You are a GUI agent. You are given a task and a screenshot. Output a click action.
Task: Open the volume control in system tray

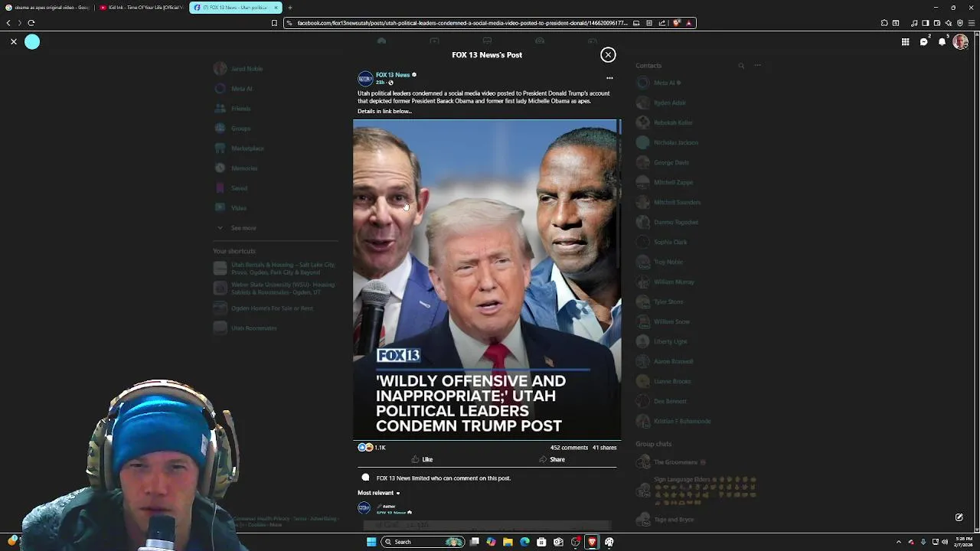coord(945,542)
